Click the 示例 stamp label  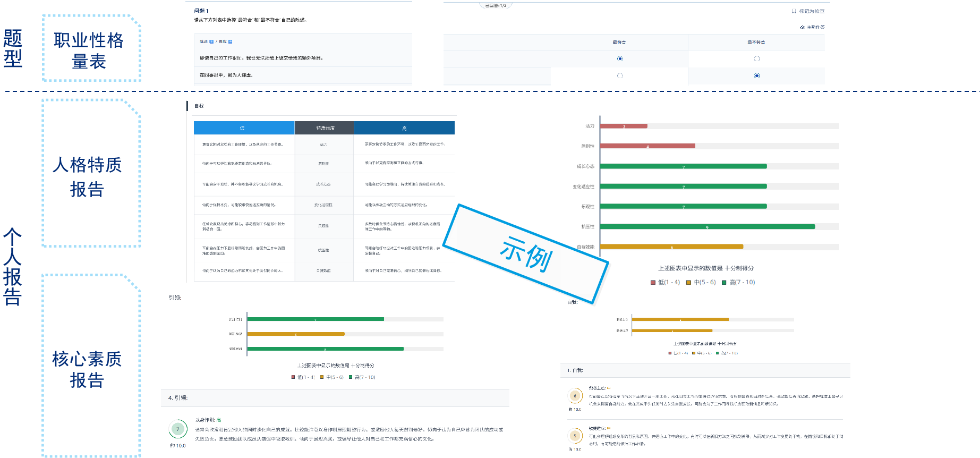(526, 253)
